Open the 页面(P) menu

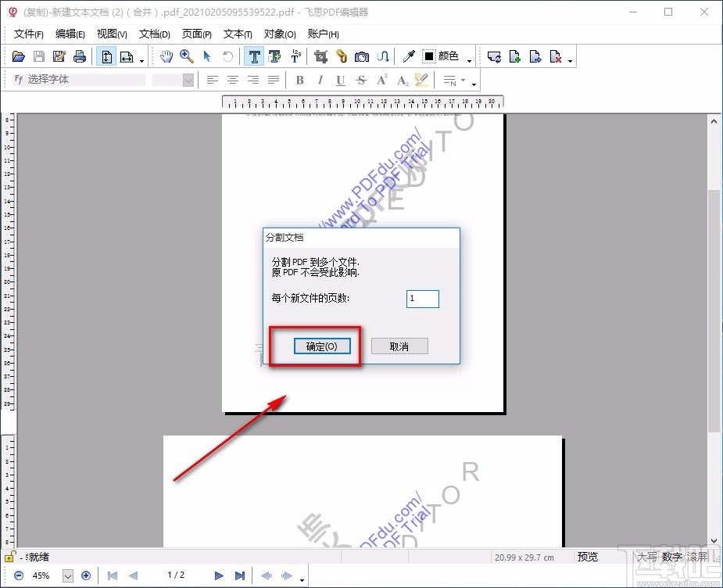coord(197,34)
